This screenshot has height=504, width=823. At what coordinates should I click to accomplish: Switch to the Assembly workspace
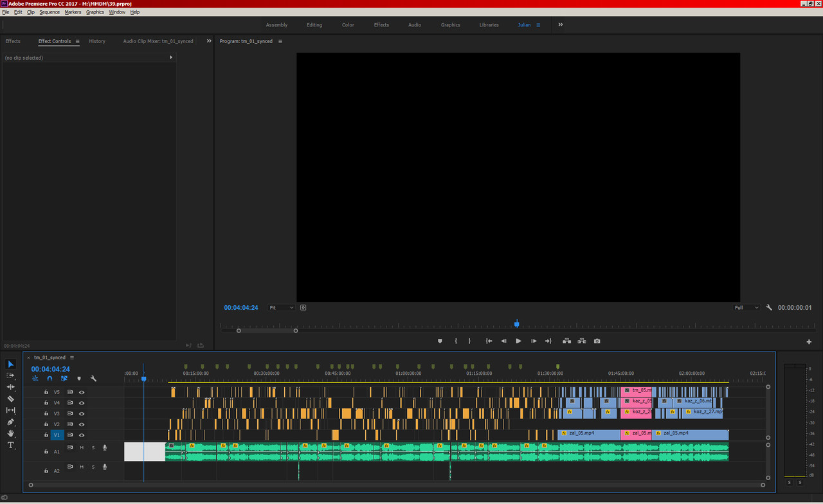pos(277,25)
